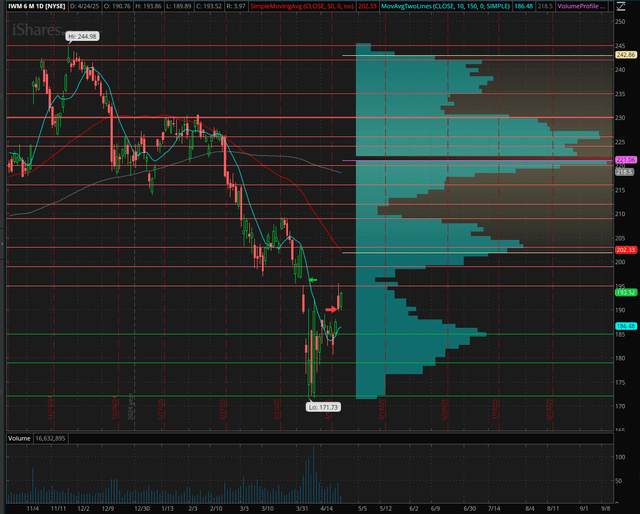Image resolution: width=640 pixels, height=514 pixels.
Task: Click cyan 186.48 bubble on price axis
Action: click(626, 326)
